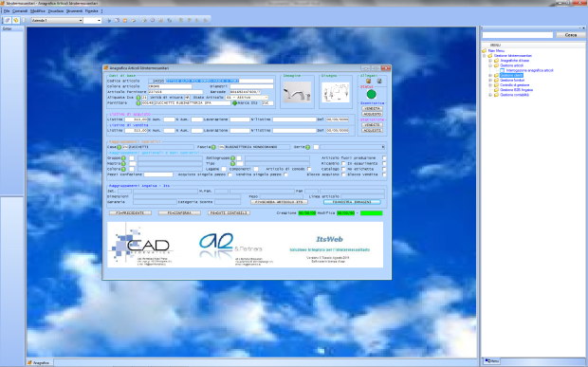This screenshot has height=367, width=588.
Task: Click the faucet Immagine thumbnail
Action: pyautogui.click(x=297, y=92)
